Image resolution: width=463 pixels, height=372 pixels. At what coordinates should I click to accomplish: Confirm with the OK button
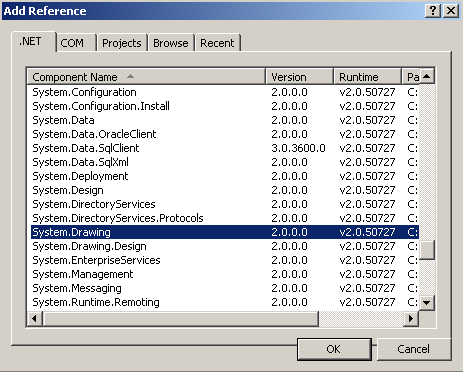(x=334, y=349)
